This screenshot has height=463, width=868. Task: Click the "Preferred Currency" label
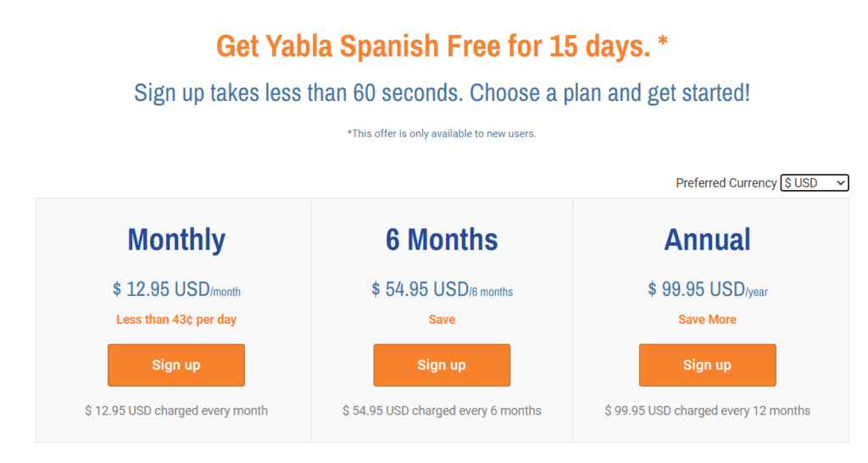726,183
